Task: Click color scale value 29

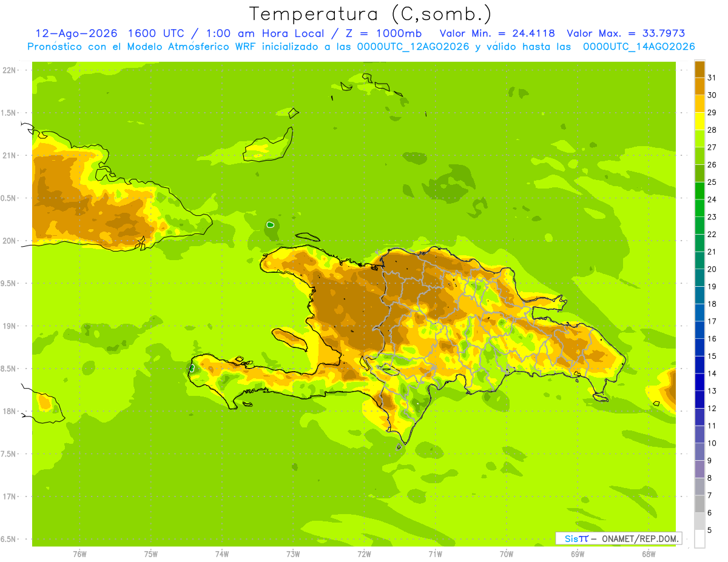Action: (x=712, y=113)
